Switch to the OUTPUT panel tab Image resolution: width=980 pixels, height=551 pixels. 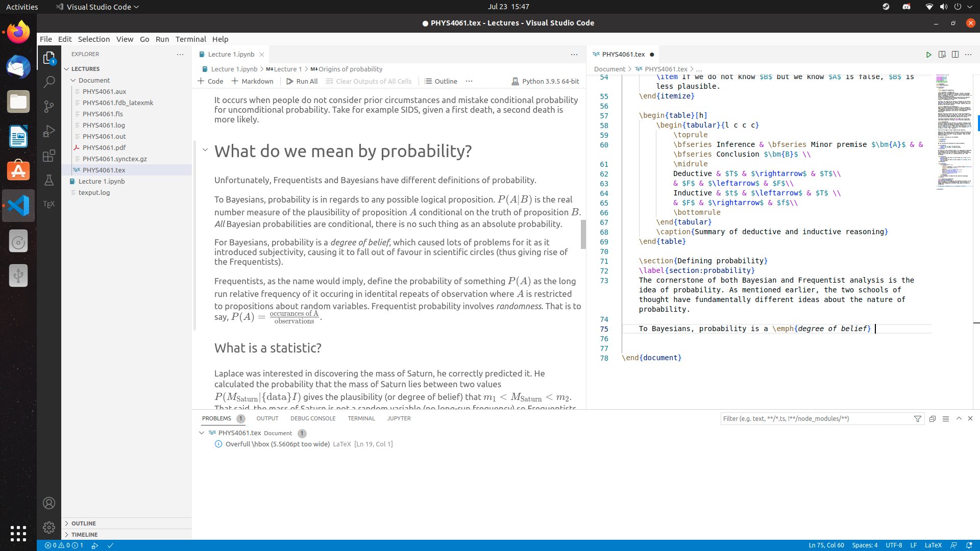pyautogui.click(x=267, y=418)
